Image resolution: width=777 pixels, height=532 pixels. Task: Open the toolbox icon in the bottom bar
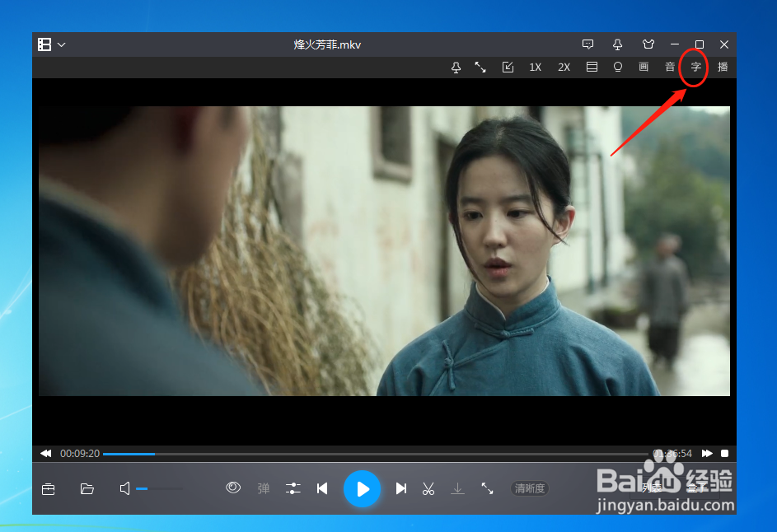(49, 489)
